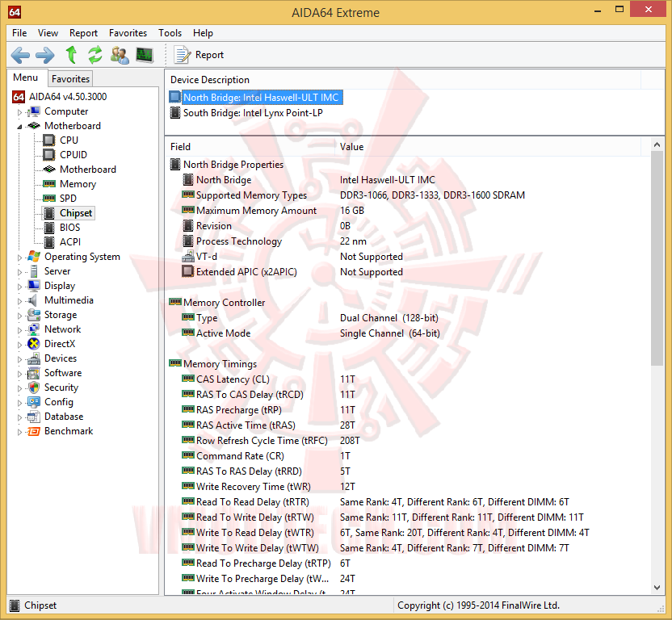Expand the Storage node

[x=19, y=316]
